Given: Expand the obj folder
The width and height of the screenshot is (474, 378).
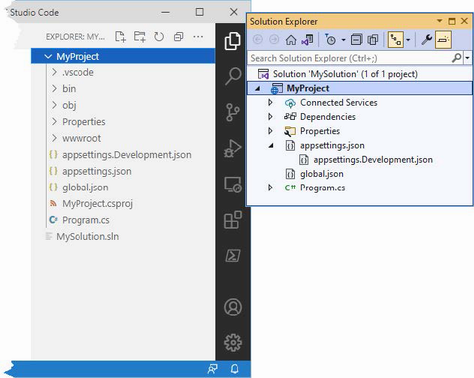Looking at the screenshot, I should [x=54, y=105].
